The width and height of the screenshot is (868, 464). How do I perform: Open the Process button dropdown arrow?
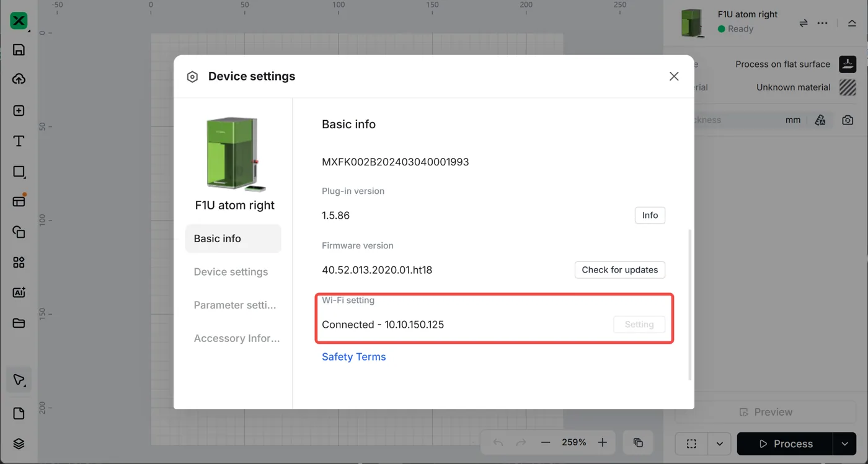pos(844,444)
